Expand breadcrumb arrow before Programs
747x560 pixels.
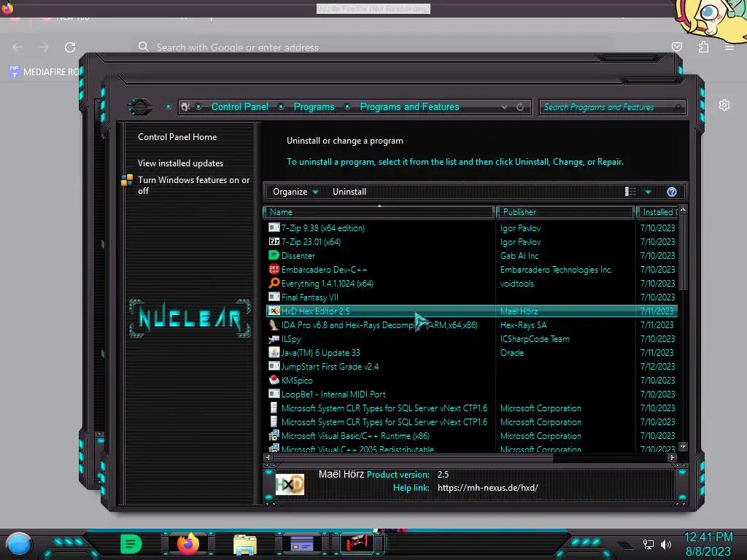coord(281,106)
